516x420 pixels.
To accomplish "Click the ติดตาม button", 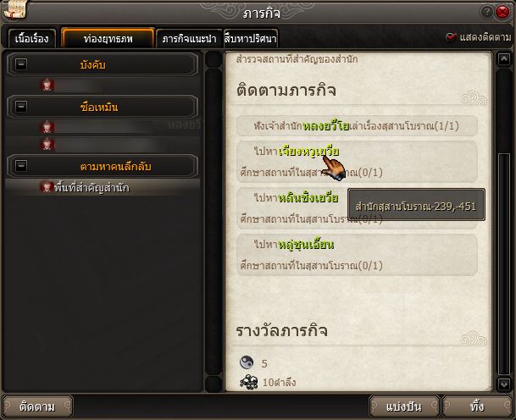I will tap(37, 406).
